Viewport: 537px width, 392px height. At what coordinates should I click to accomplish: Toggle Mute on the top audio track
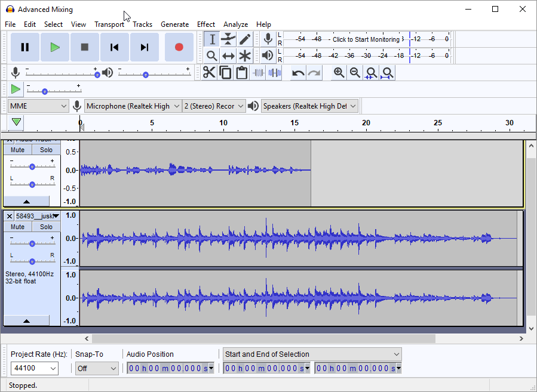tap(18, 150)
